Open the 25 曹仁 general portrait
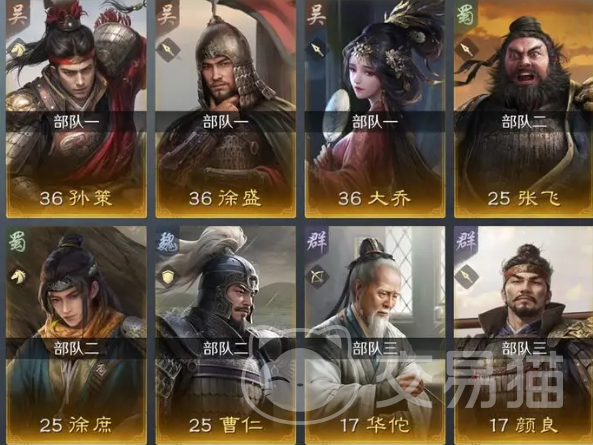Viewport: 593px width, 445px height. [225, 335]
